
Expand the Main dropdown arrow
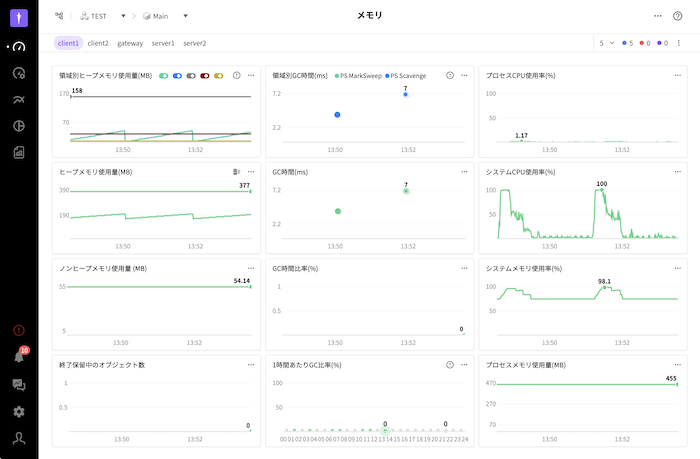click(x=185, y=16)
